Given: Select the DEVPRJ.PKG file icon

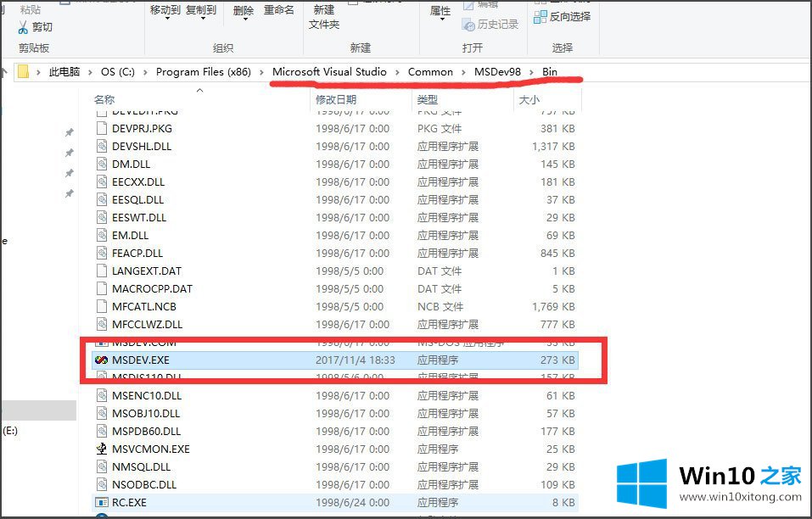Looking at the screenshot, I should click(102, 128).
